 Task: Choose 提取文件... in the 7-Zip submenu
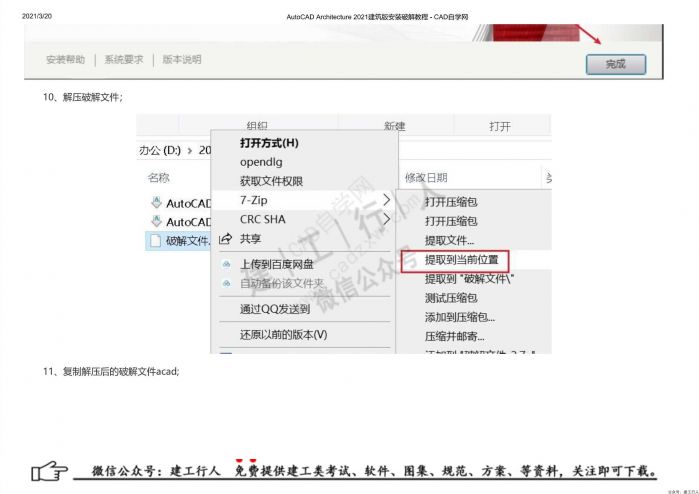(449, 241)
